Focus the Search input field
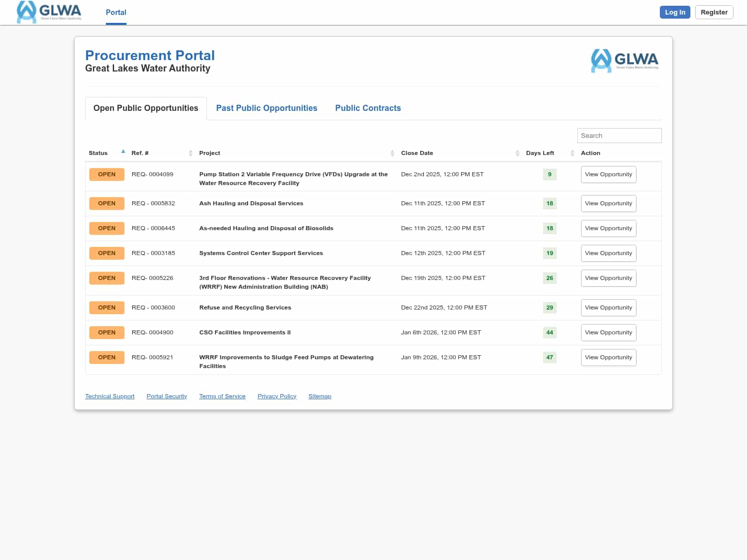Screen dimensions: 747x560 click(619, 135)
